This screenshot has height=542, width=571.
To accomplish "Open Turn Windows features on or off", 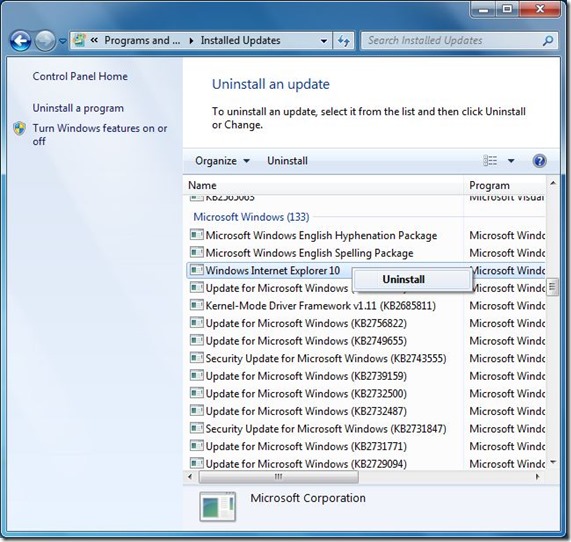I will point(99,134).
